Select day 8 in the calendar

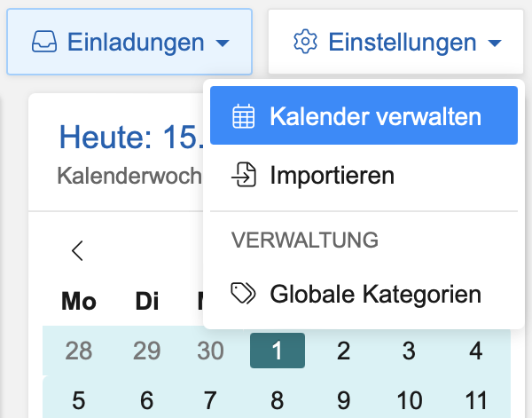pyautogui.click(x=278, y=399)
